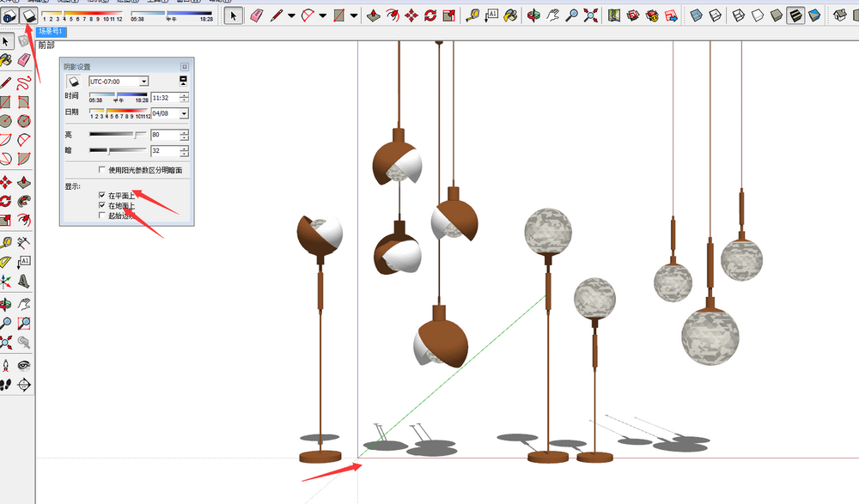This screenshot has height=504, width=859.
Task: Adjust the 暗 dark slider
Action: tap(118, 150)
